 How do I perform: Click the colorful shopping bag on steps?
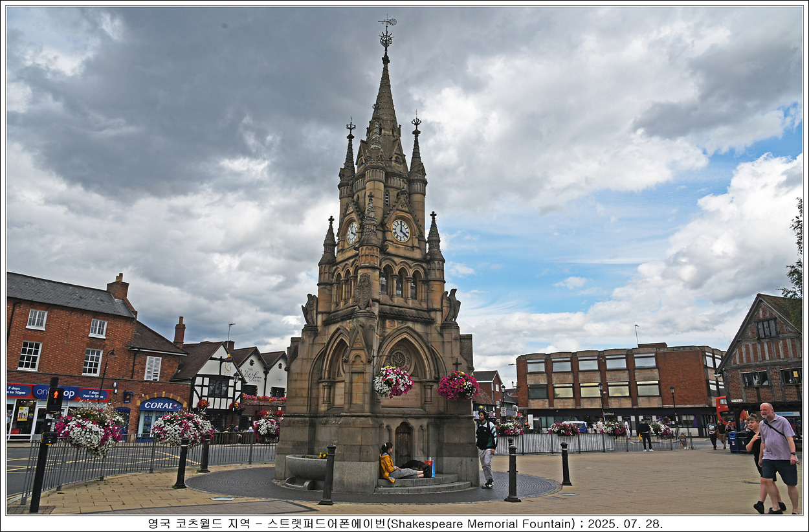(x=428, y=467)
